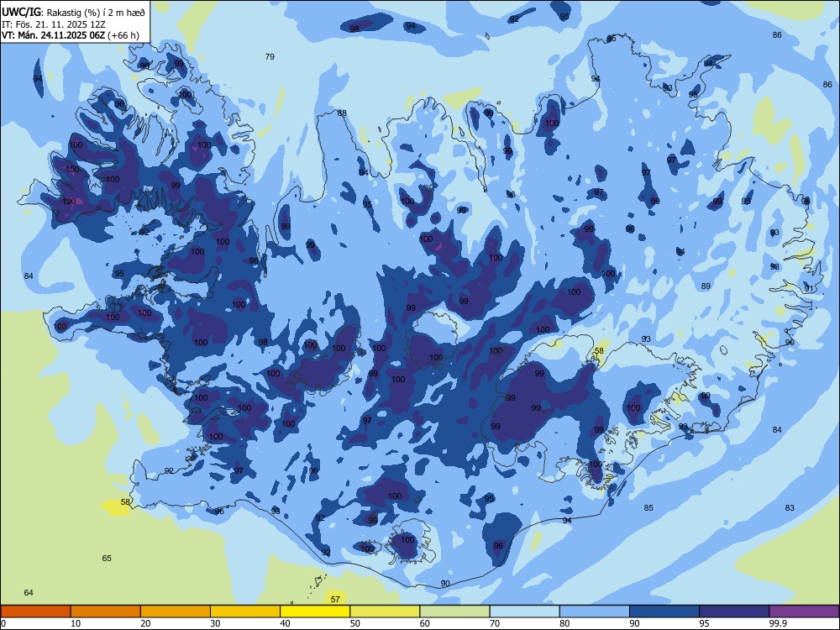Click the humidity value '88' on the coast
Viewport: 840px width, 630px height.
pos(342,113)
